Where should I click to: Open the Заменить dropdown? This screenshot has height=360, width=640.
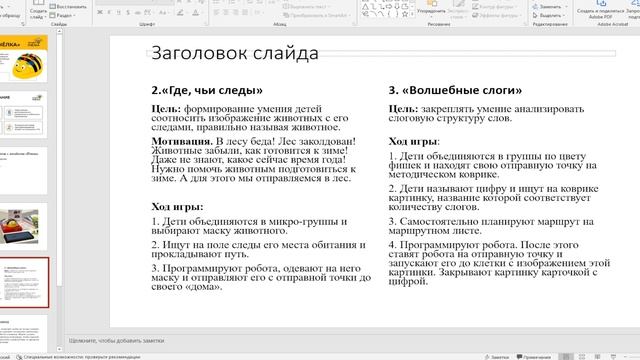pyautogui.click(x=549, y=7)
